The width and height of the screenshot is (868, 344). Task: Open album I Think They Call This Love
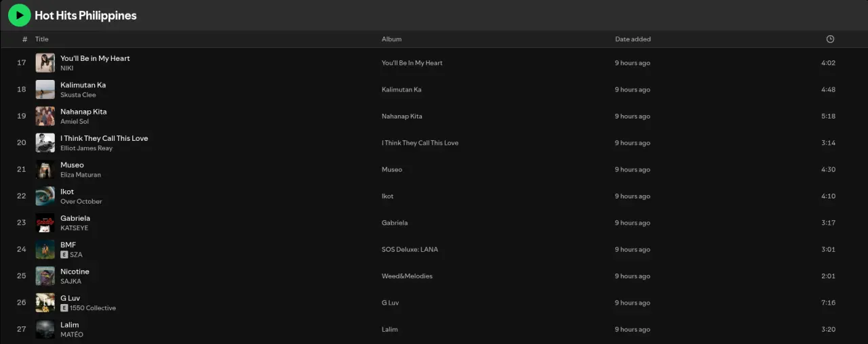pos(420,143)
